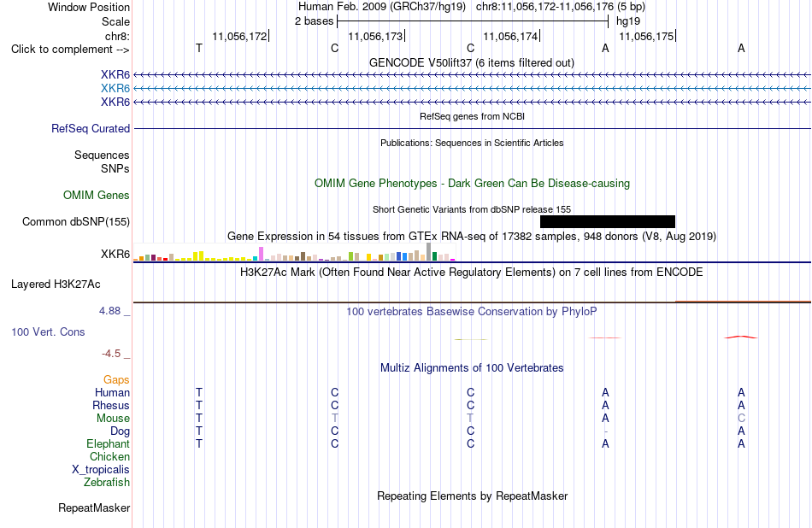Image resolution: width=812 pixels, height=528 pixels.
Task: Click the chr8: ruler label
Action: 118,36
